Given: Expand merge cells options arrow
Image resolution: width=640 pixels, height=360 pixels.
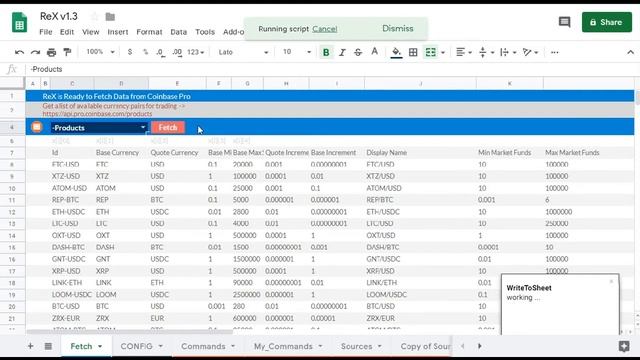Looking at the screenshot, I should [x=443, y=53].
